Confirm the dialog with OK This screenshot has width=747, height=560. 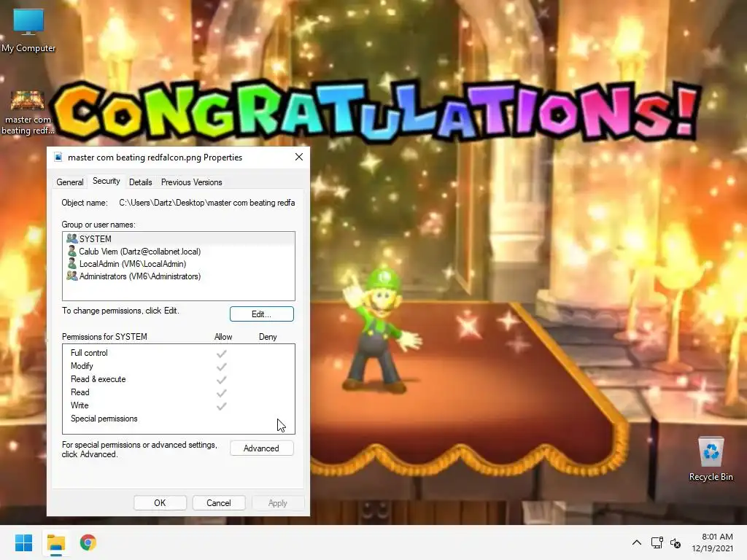click(x=160, y=503)
